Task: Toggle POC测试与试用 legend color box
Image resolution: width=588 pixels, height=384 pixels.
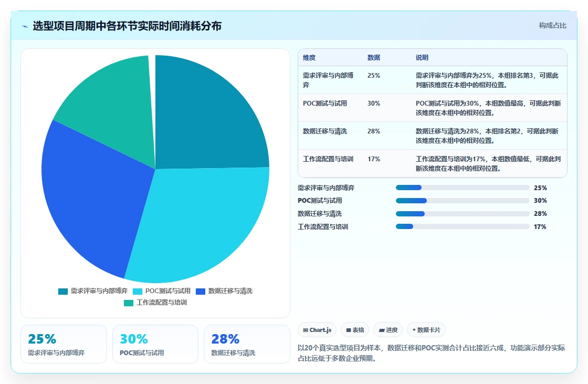Action: (138, 292)
